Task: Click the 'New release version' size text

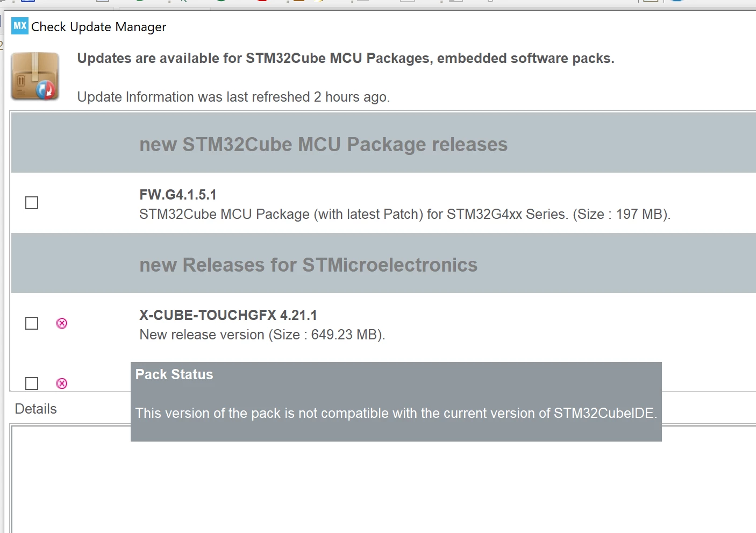Action: 262,335
